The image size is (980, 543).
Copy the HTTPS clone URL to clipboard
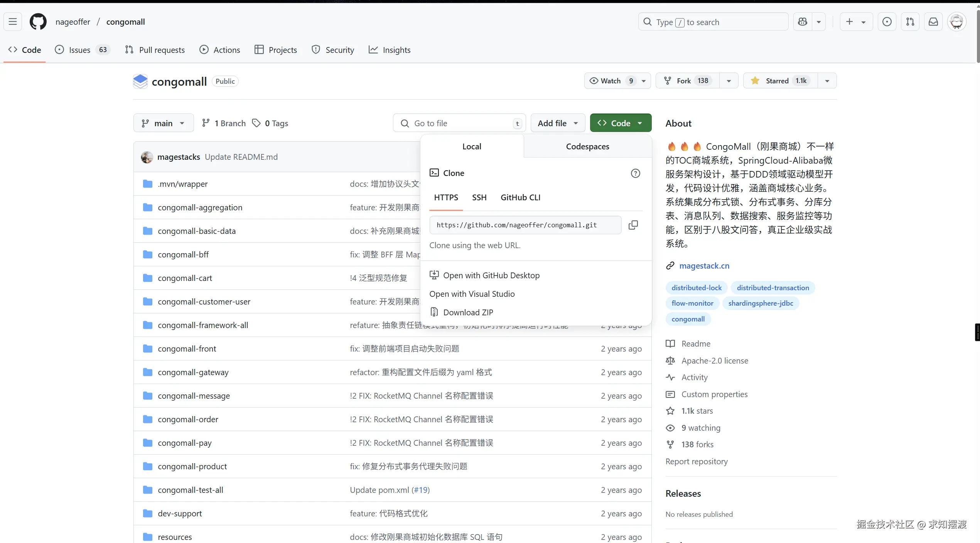click(633, 225)
